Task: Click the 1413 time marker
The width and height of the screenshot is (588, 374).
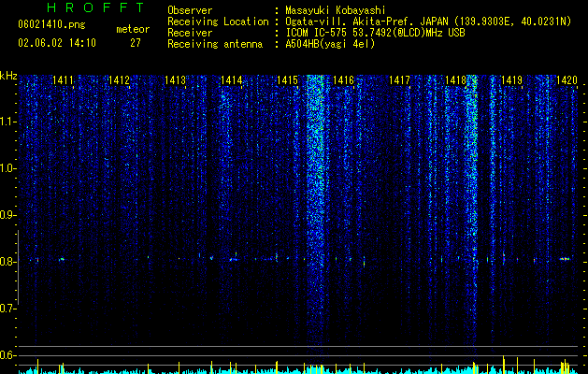Action: [175, 79]
